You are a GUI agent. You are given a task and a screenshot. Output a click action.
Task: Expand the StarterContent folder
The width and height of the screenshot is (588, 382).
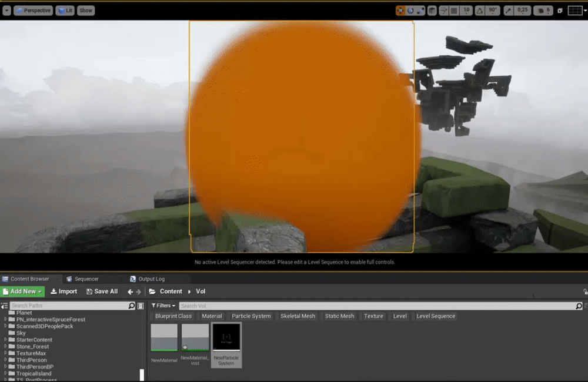[x=5, y=340]
